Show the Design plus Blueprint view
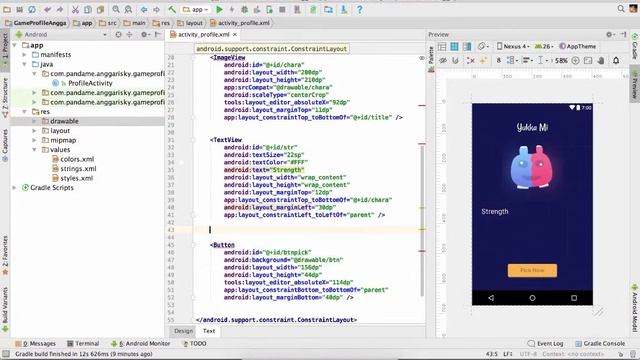Viewport: 640px width, 360px height. tap(467, 47)
